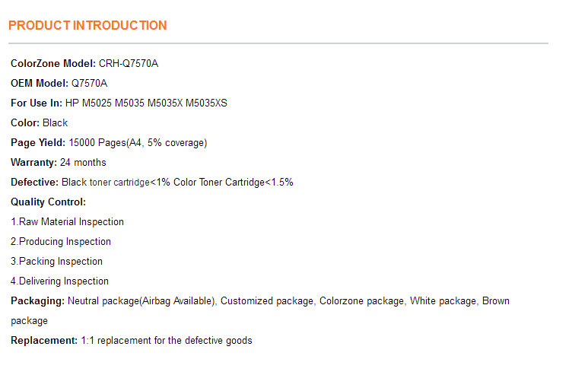588x375 pixels.
Task: Click the Color Toner Cartridge<1.5% text
Action: (x=234, y=183)
